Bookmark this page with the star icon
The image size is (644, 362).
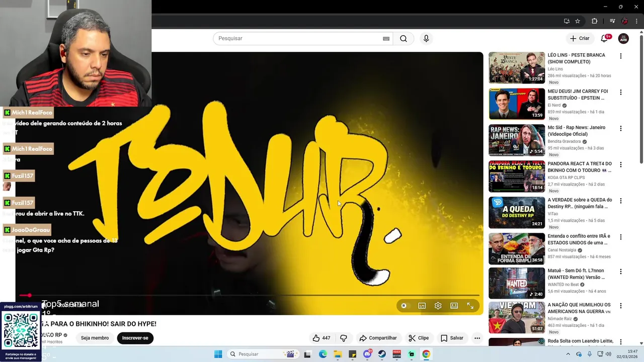578,21
